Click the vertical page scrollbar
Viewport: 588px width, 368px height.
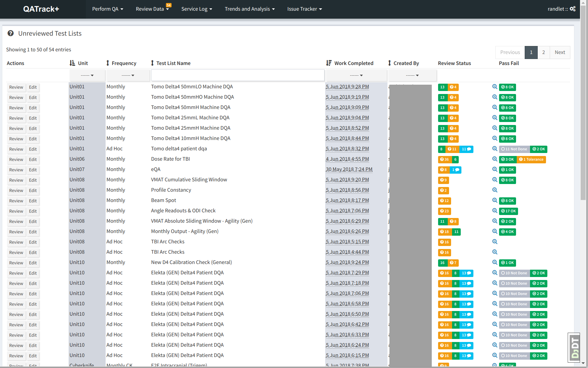583,103
